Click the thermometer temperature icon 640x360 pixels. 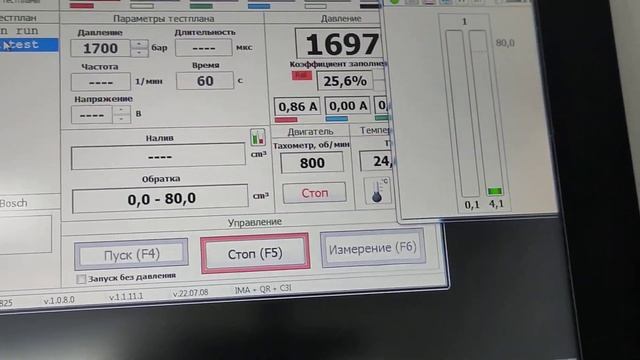click(x=378, y=190)
